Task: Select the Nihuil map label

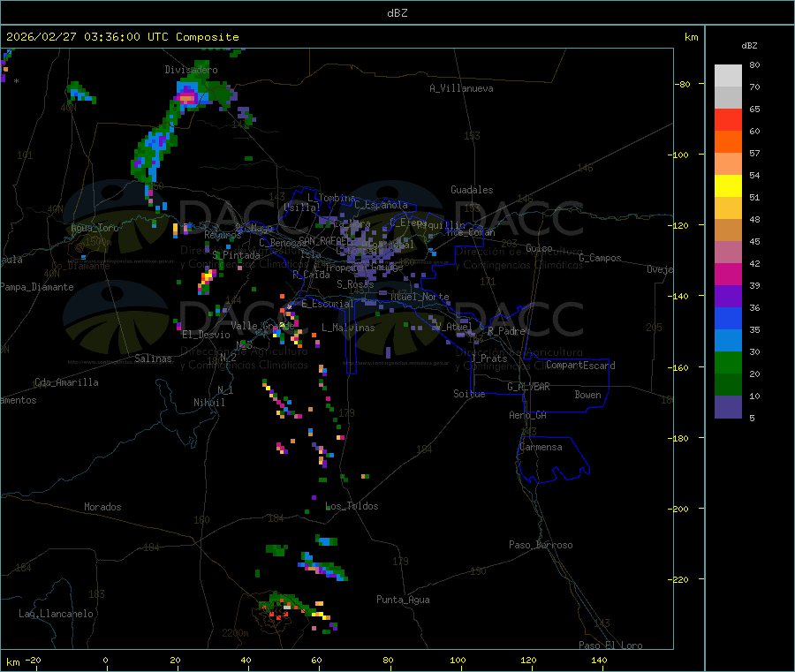Action: click(208, 403)
